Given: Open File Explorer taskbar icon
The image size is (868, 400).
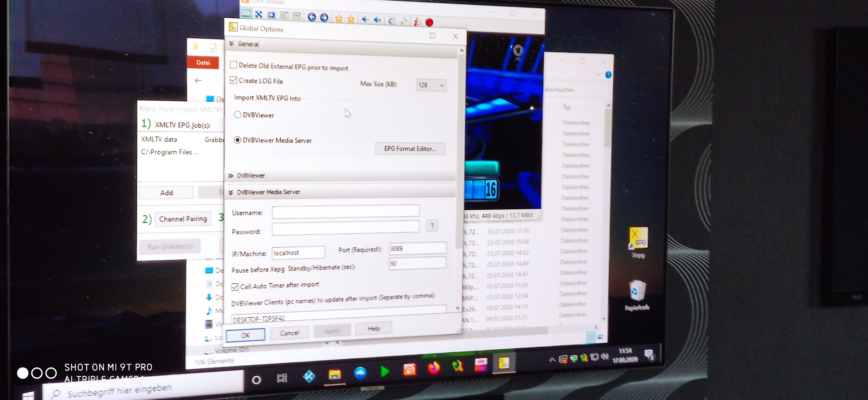Looking at the screenshot, I should (x=335, y=375).
